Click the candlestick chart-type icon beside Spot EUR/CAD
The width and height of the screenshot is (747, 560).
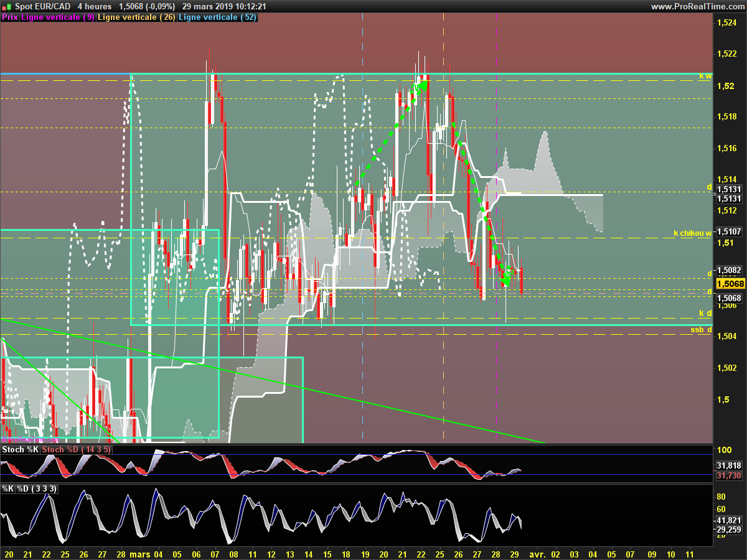tap(6, 6)
